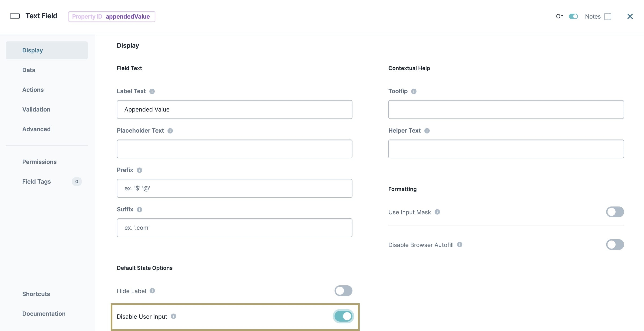Click the Helper Text info icon
This screenshot has height=331, width=644.
tap(427, 131)
